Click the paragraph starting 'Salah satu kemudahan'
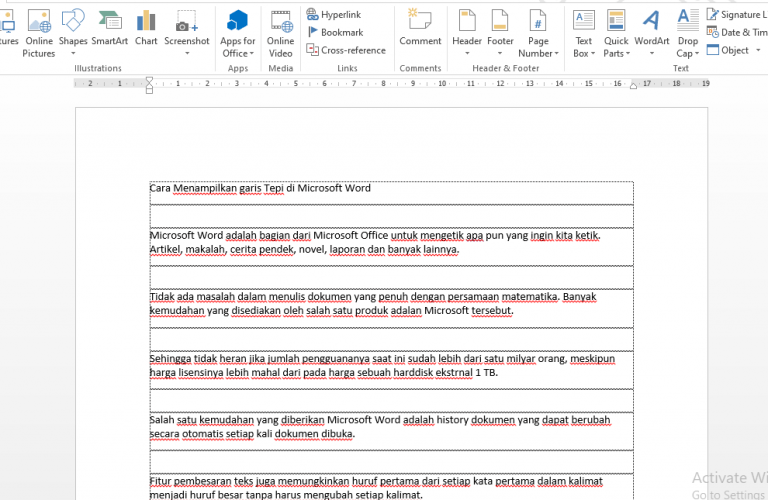This screenshot has width=768, height=500. (x=380, y=427)
